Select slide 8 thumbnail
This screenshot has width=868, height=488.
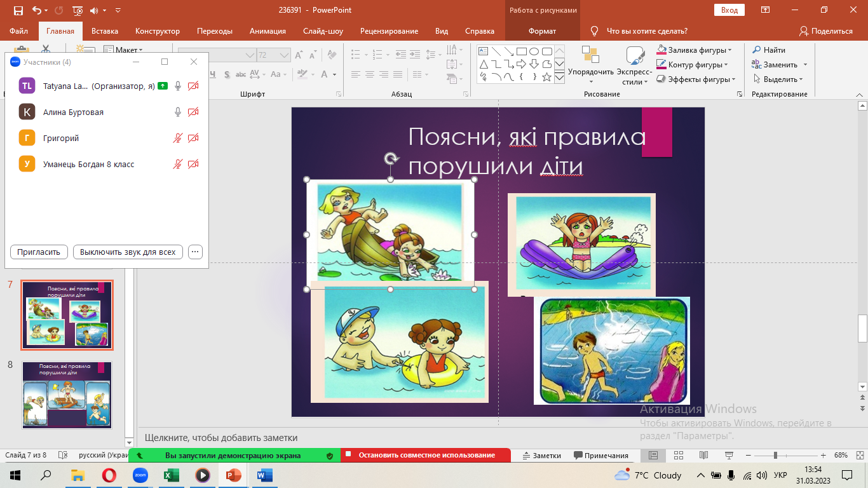67,394
